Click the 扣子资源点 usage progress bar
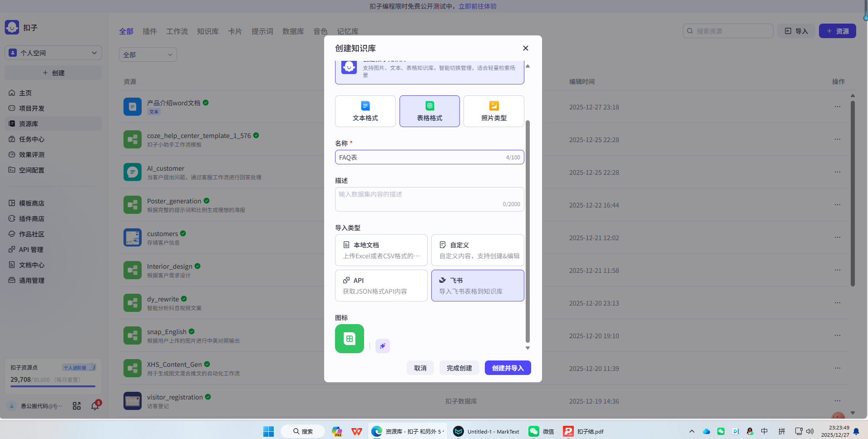The height and width of the screenshot is (439, 868). (52, 386)
